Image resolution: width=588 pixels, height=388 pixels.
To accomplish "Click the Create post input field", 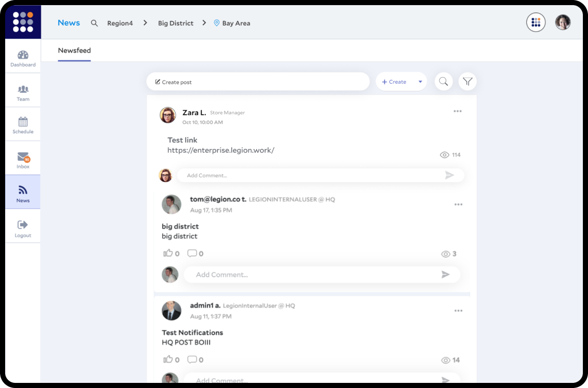I will (x=258, y=82).
